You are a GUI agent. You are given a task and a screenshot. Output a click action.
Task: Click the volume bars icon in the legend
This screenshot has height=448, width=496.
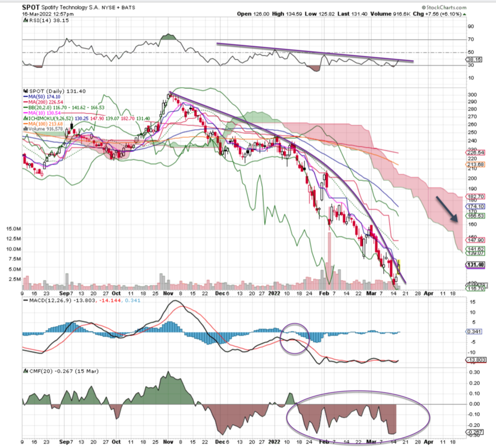click(x=25, y=129)
